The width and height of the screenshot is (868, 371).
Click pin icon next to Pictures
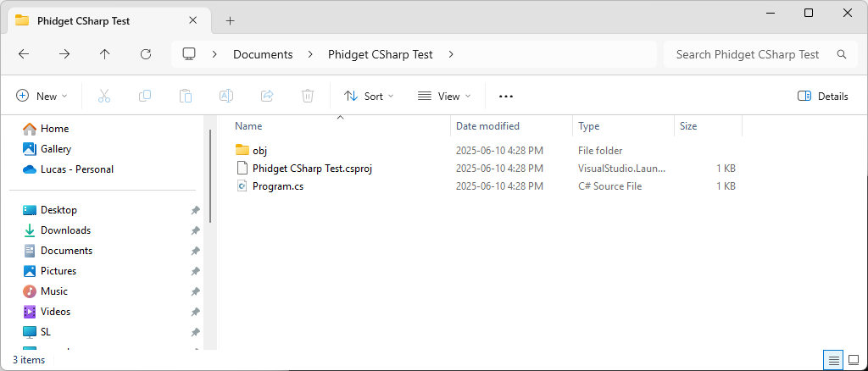195,271
